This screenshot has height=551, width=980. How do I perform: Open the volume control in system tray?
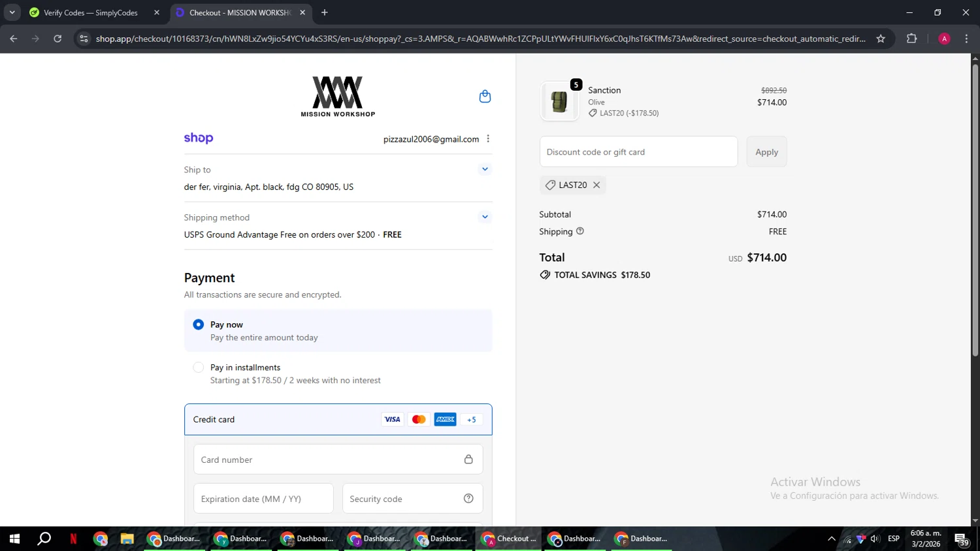click(x=875, y=539)
